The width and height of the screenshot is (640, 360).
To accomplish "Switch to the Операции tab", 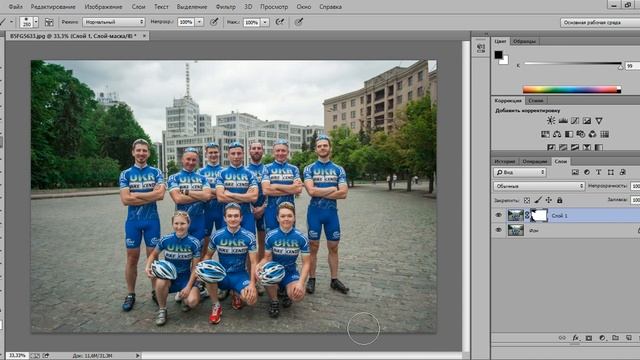I will point(534,161).
